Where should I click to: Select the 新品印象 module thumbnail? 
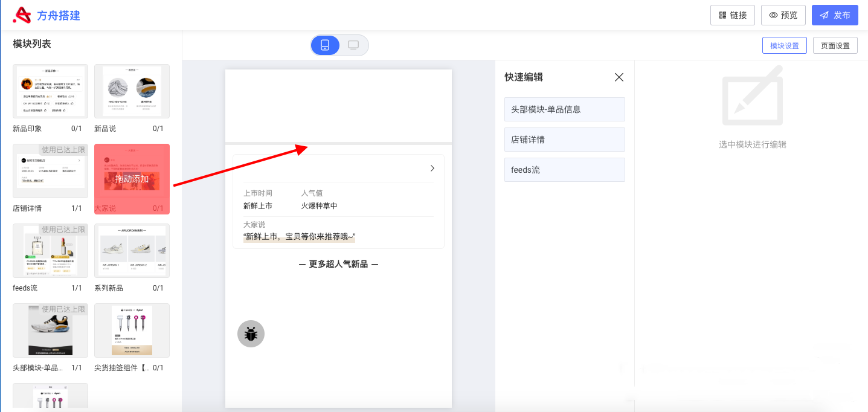click(50, 91)
